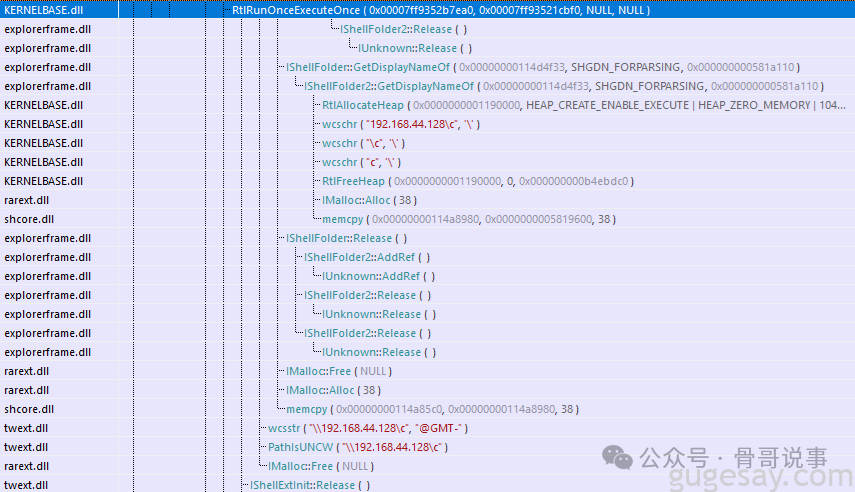Viewport: 855px width, 492px height.
Task: Select the IShellExtInit::Release call
Action: click(x=310, y=485)
